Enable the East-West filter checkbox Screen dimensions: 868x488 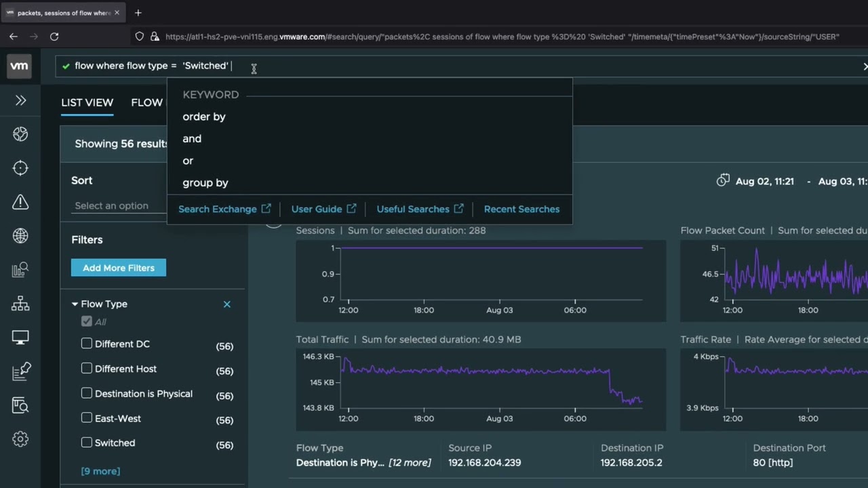pyautogui.click(x=87, y=418)
